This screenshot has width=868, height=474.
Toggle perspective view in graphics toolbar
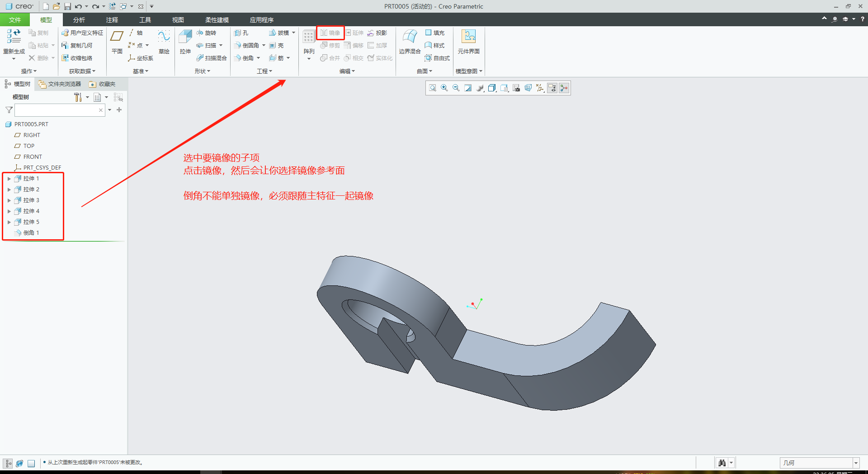528,88
